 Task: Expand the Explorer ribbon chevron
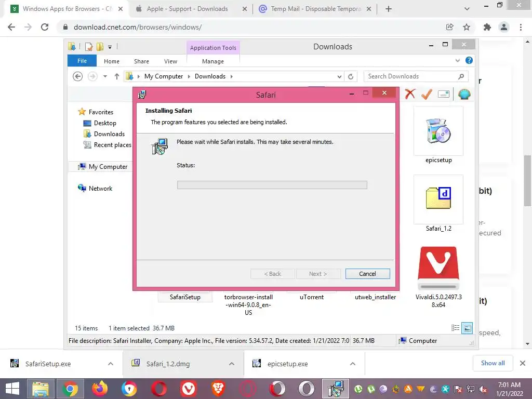(x=457, y=60)
